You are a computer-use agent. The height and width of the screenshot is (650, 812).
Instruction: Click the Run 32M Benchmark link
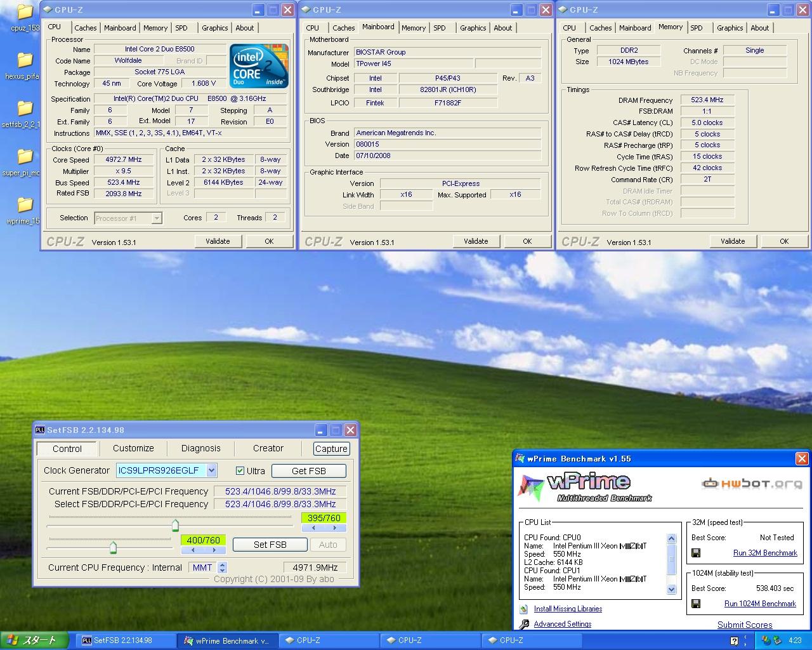point(765,553)
